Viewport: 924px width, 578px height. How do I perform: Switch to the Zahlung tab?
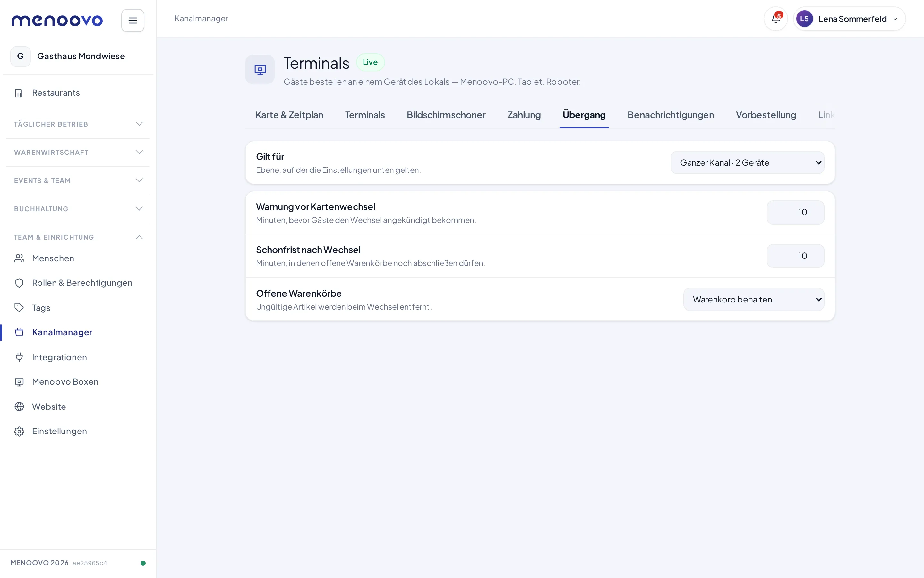(524, 115)
